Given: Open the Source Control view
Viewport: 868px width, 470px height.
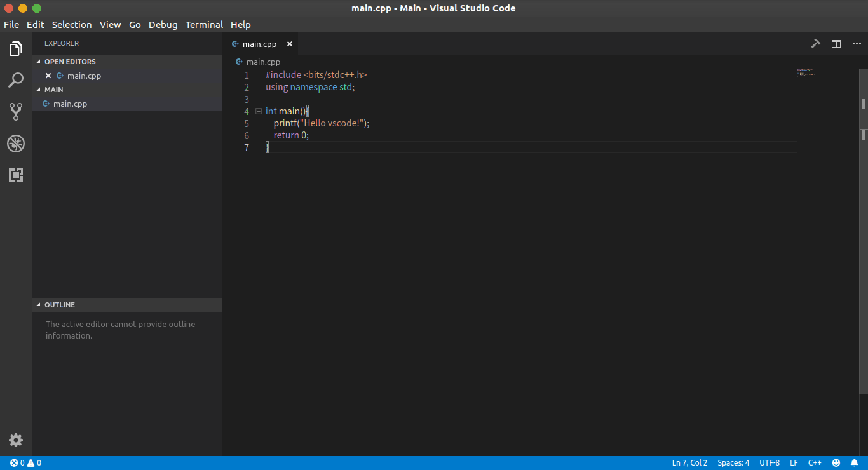Looking at the screenshot, I should pyautogui.click(x=15, y=112).
